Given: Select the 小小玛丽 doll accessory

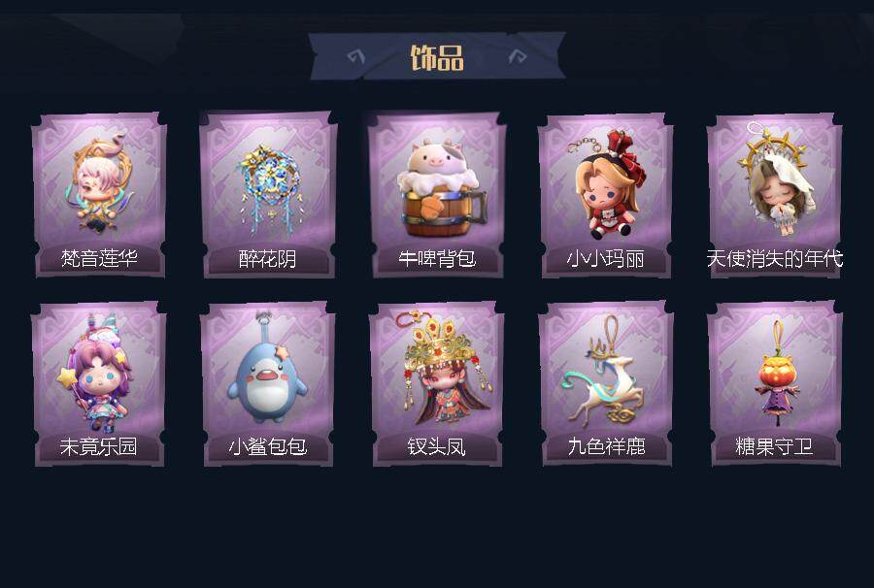Looking at the screenshot, I should pyautogui.click(x=608, y=184).
